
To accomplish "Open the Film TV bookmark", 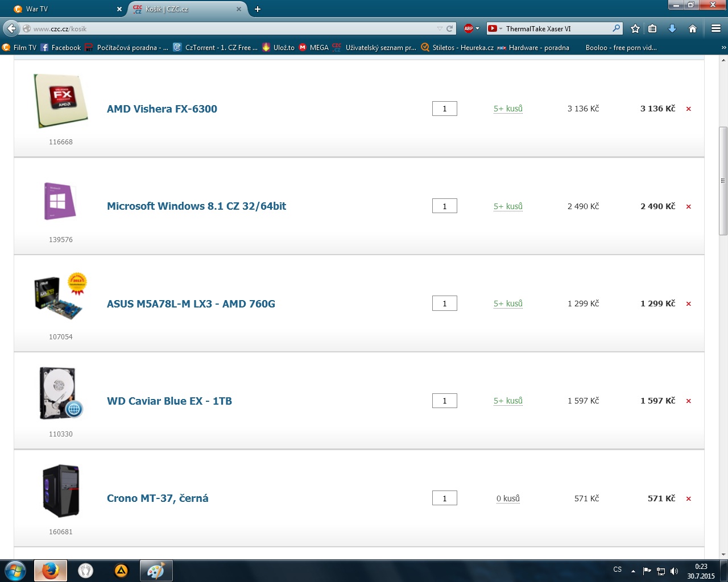I will (19, 48).
